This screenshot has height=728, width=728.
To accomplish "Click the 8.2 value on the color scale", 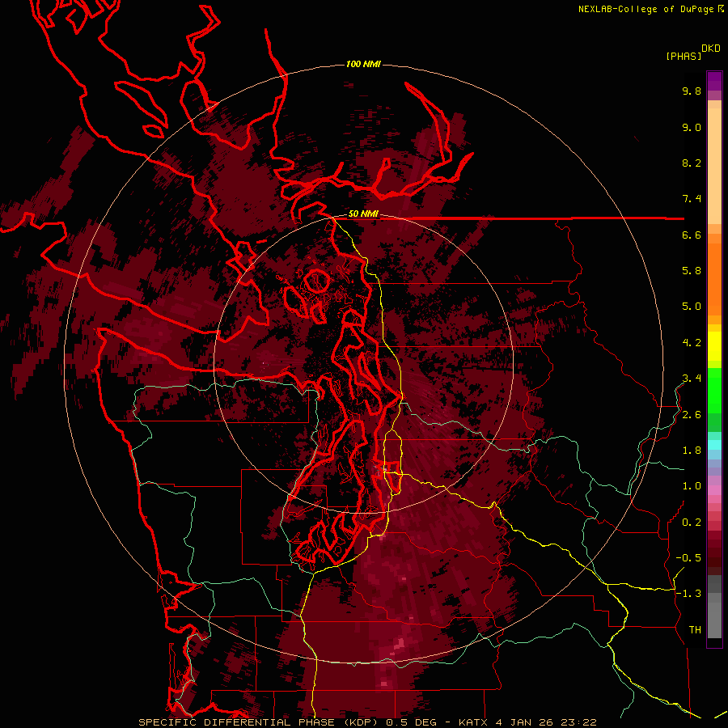I will click(x=692, y=163).
